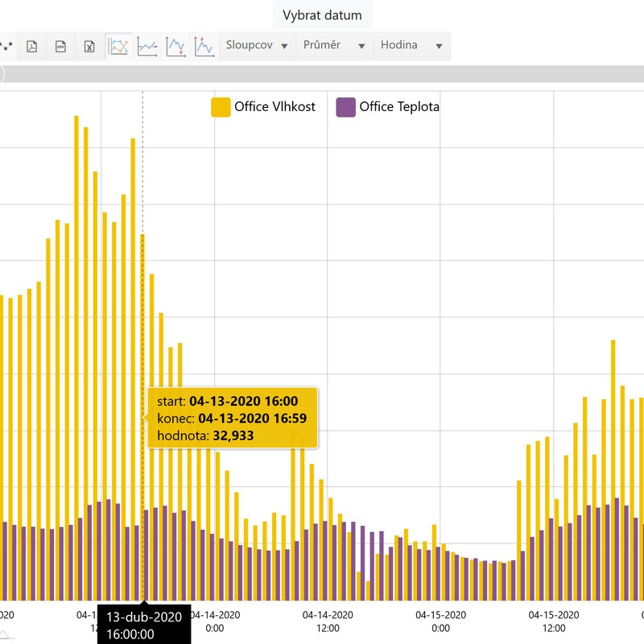Screen dimensions: 644x644
Task: Export data as CSV file
Action: (60, 47)
